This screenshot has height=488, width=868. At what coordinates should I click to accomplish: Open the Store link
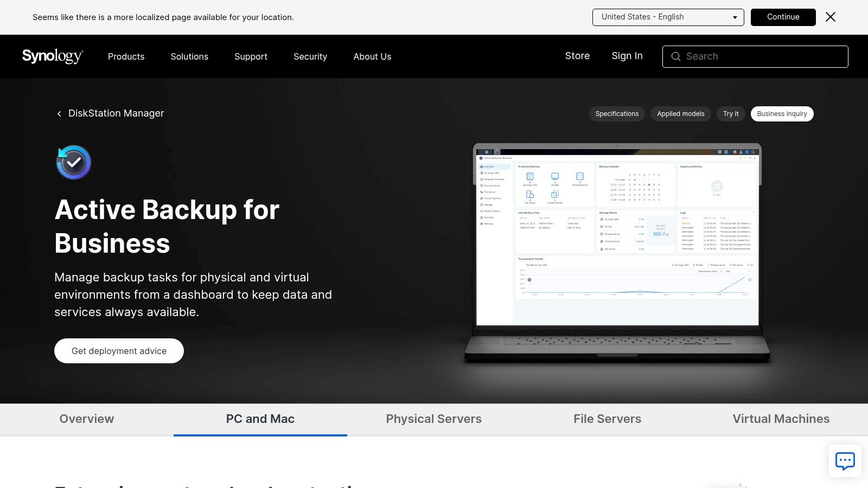click(577, 56)
